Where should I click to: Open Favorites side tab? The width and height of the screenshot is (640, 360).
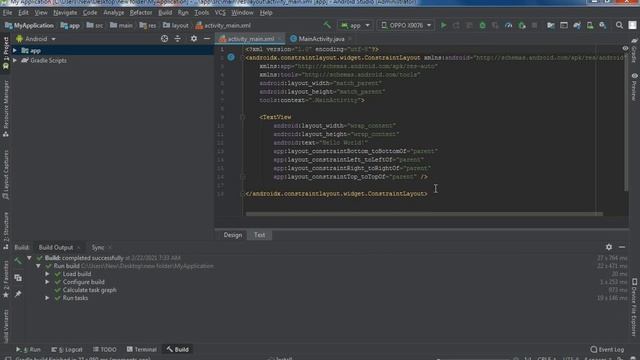pos(5,280)
